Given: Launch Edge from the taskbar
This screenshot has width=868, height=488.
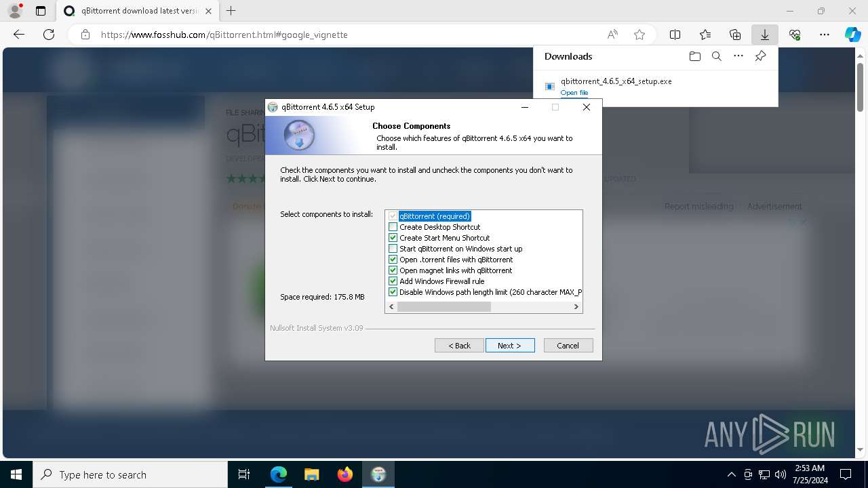Looking at the screenshot, I should [279, 474].
